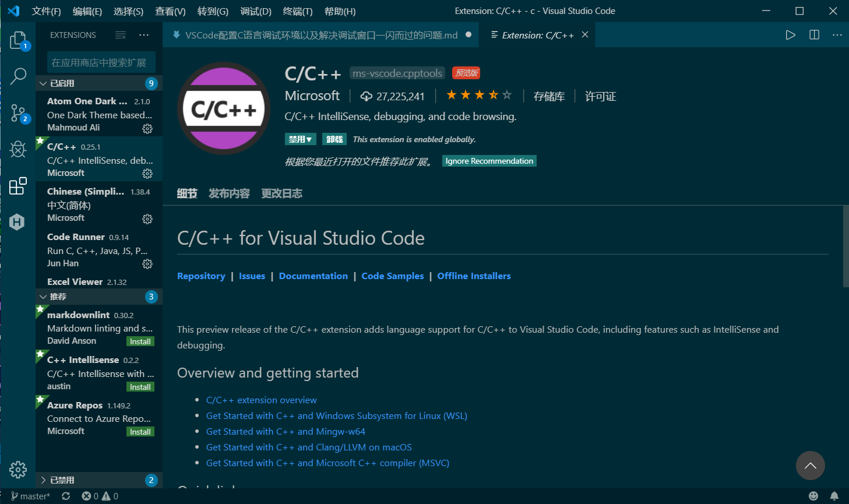The image size is (849, 504).
Task: Open the Code Samples link
Action: (x=393, y=276)
